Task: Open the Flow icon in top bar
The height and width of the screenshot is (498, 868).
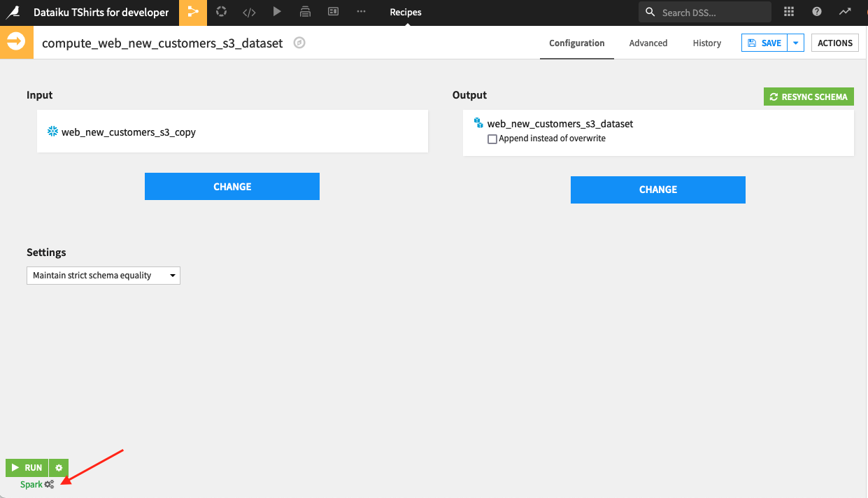Action: [193, 12]
